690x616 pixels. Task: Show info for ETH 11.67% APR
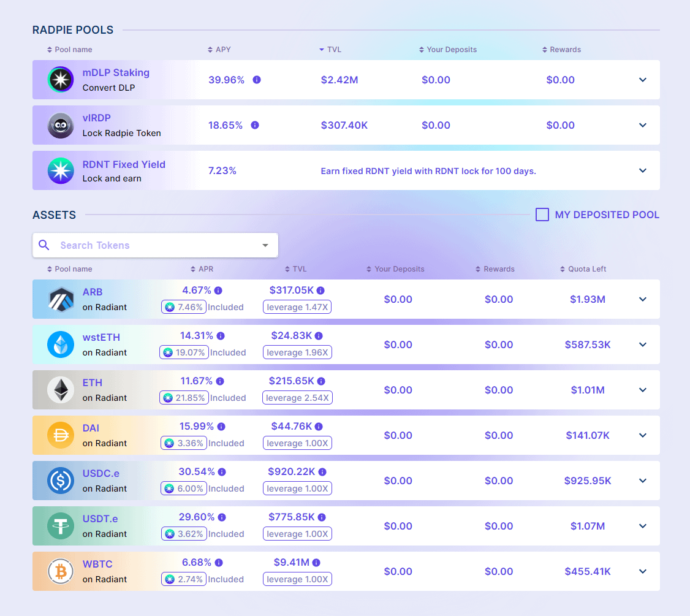[220, 381]
